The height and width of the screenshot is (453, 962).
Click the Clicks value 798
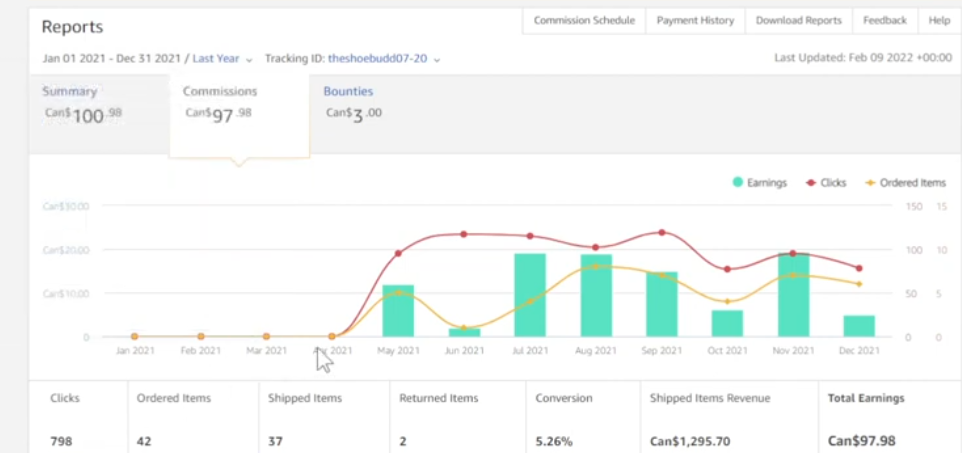click(60, 441)
